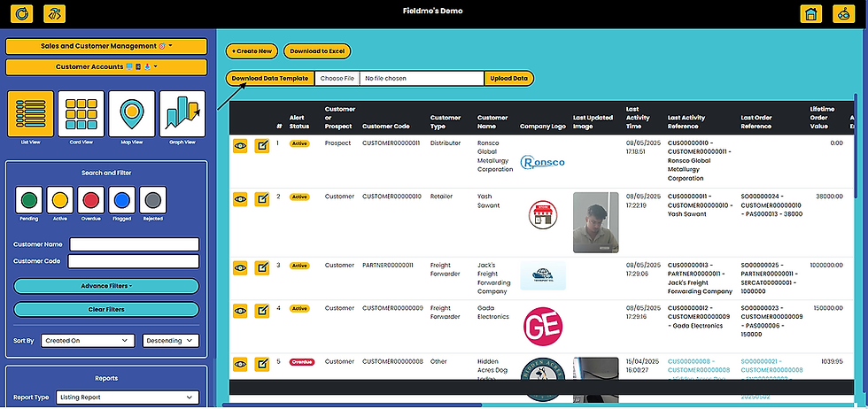The height and width of the screenshot is (409, 868).
Task: Click Active badge in Ronsco row
Action: [x=299, y=144]
